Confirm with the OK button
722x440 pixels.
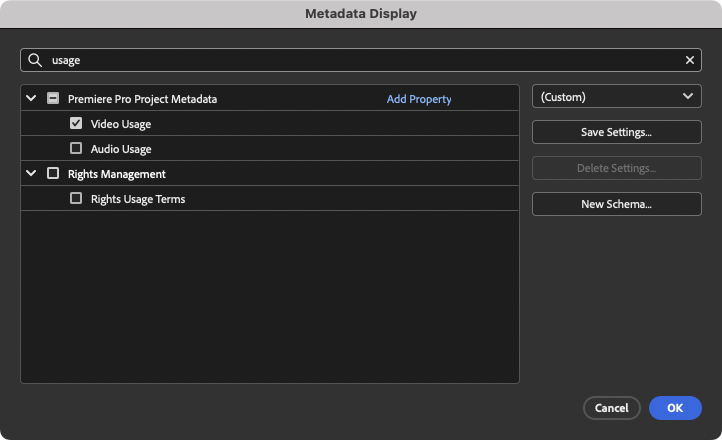675,408
